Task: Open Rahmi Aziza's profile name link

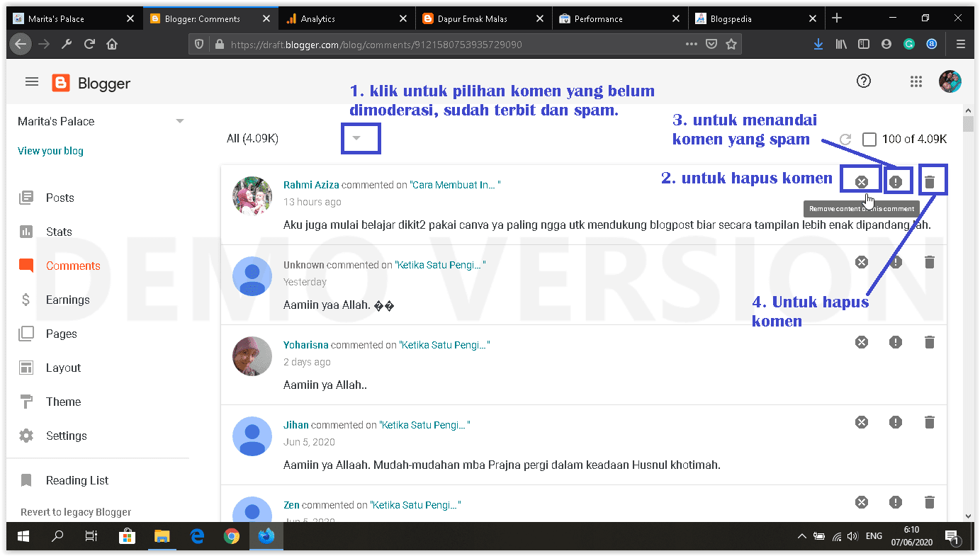Action: [311, 185]
